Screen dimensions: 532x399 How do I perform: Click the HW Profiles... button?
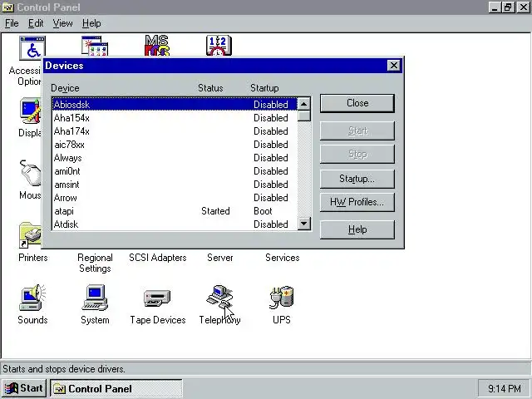(357, 202)
